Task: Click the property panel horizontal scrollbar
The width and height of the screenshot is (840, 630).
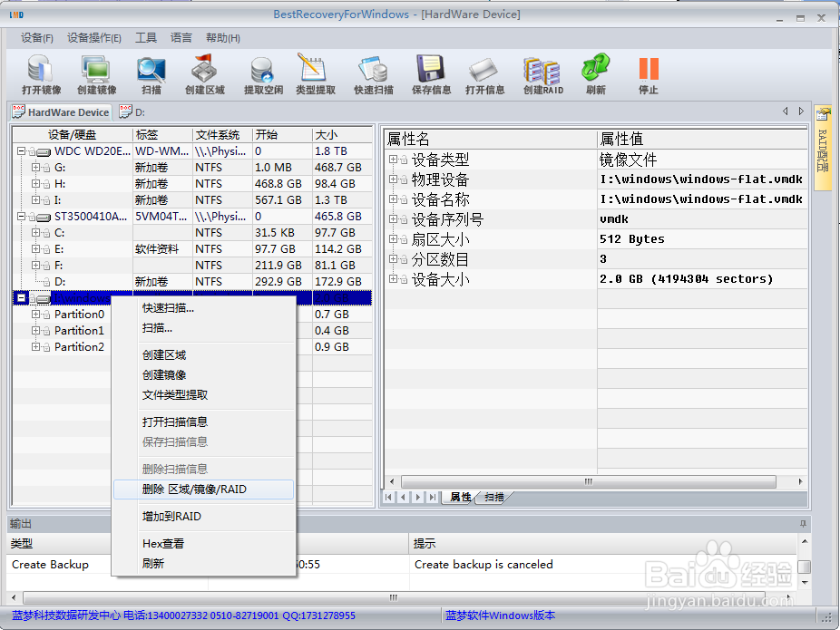Action: (588, 481)
